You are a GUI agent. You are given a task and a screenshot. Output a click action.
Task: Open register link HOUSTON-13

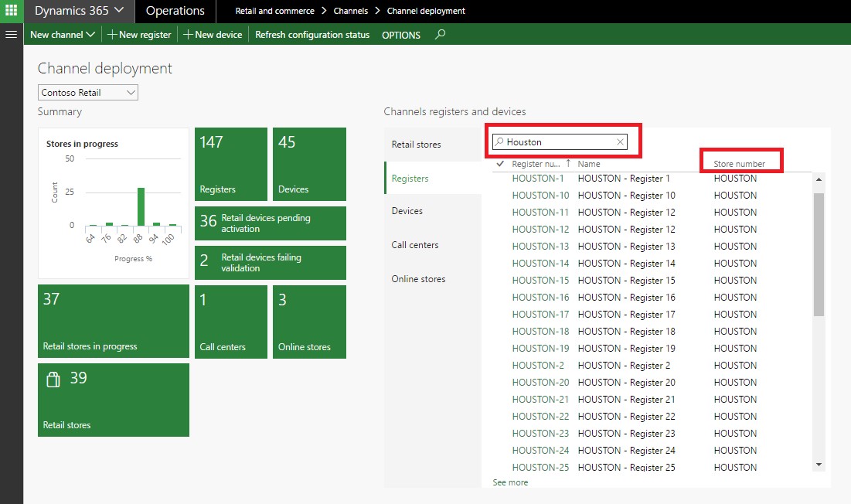(540, 247)
